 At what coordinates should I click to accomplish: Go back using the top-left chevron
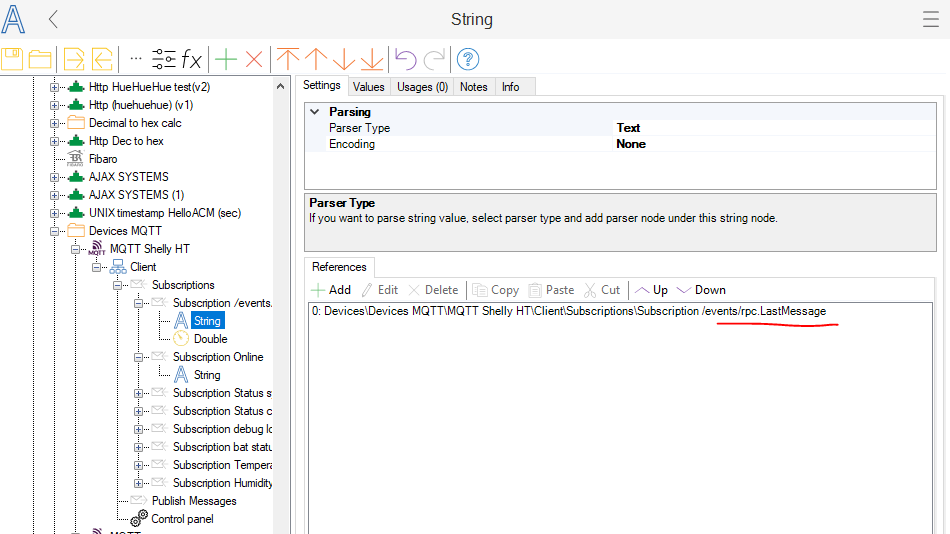[54, 19]
